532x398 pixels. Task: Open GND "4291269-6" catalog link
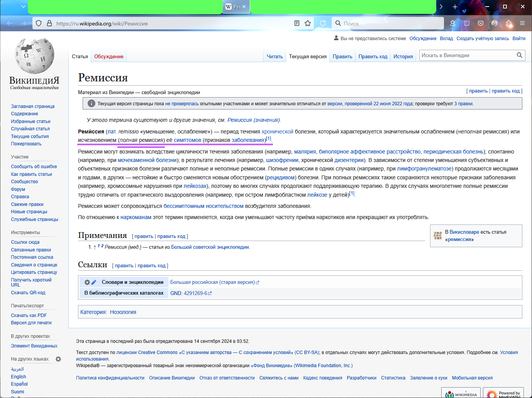click(x=198, y=293)
